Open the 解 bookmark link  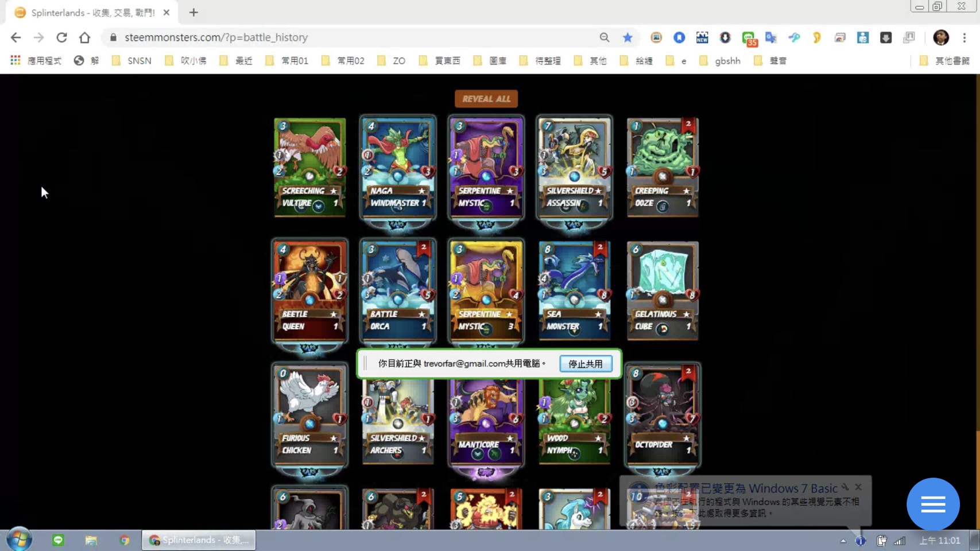pyautogui.click(x=86, y=61)
